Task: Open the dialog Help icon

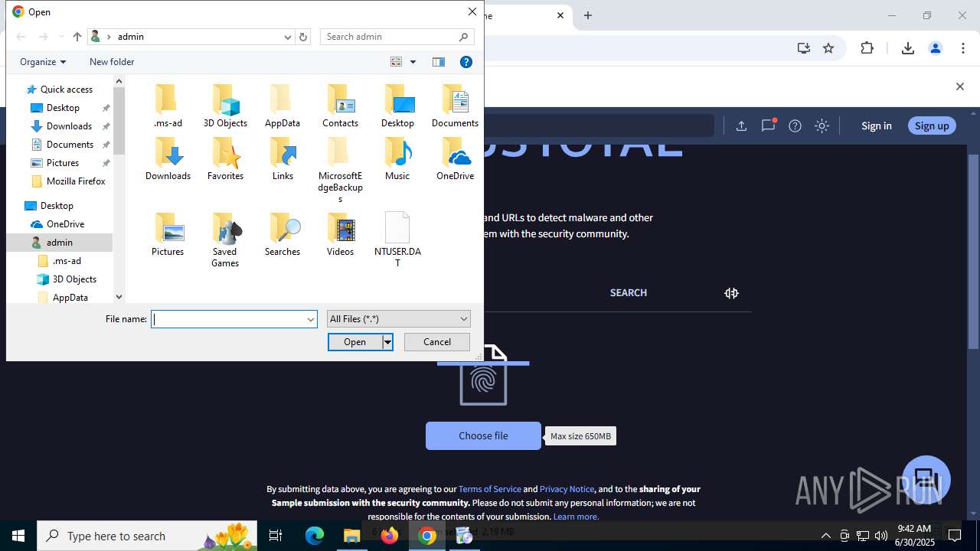Action: [465, 62]
